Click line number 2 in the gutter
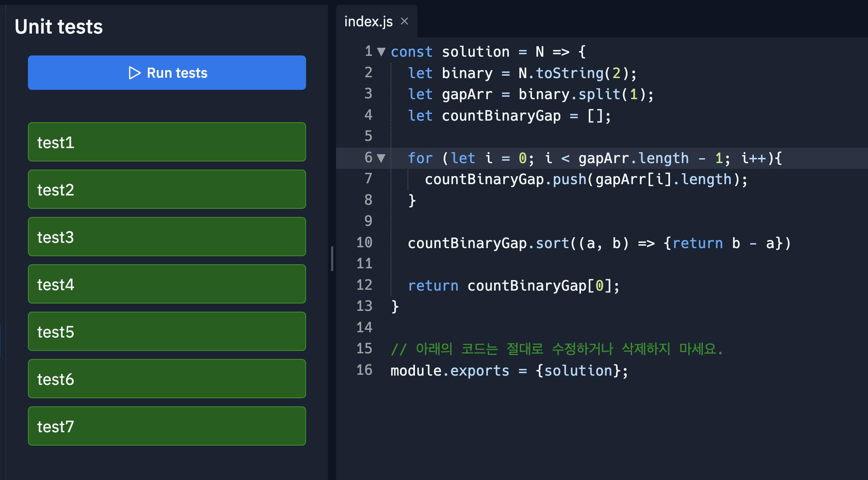The width and height of the screenshot is (868, 480). point(368,72)
